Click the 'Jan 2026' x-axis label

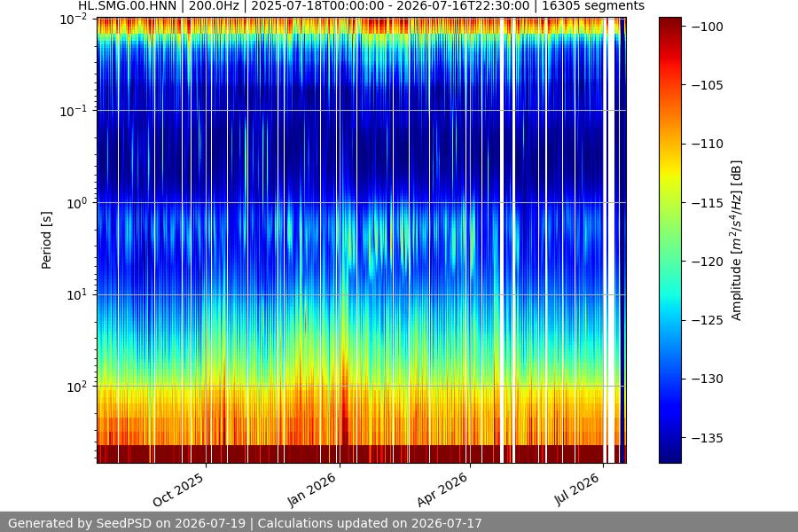coord(312,489)
